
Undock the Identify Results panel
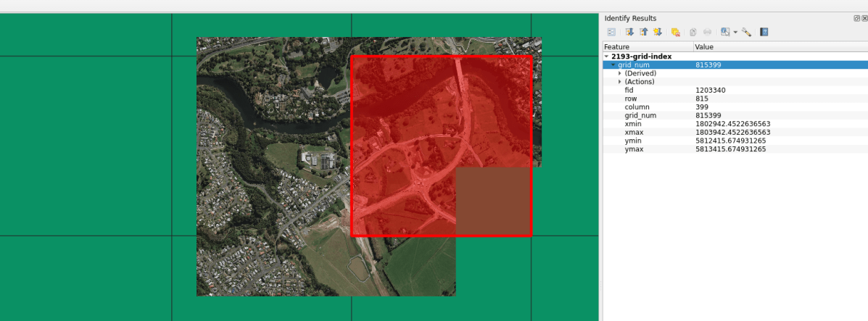[856, 18]
